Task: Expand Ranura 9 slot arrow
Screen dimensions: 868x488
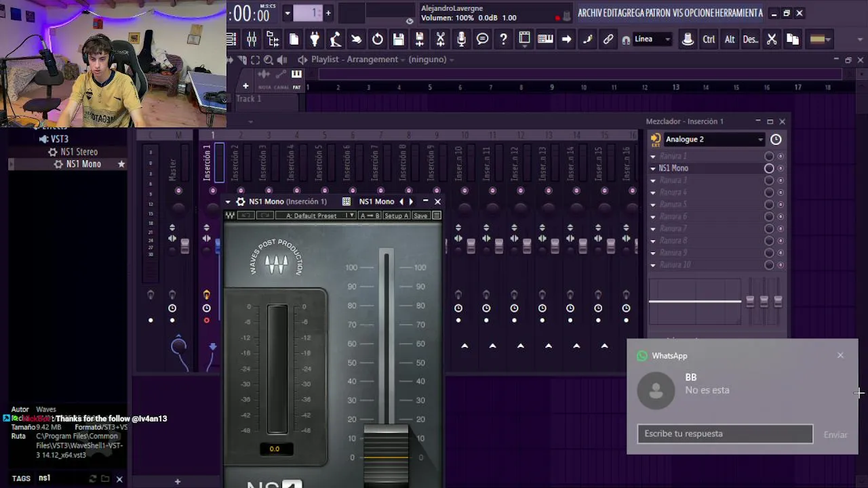Action: pyautogui.click(x=653, y=253)
